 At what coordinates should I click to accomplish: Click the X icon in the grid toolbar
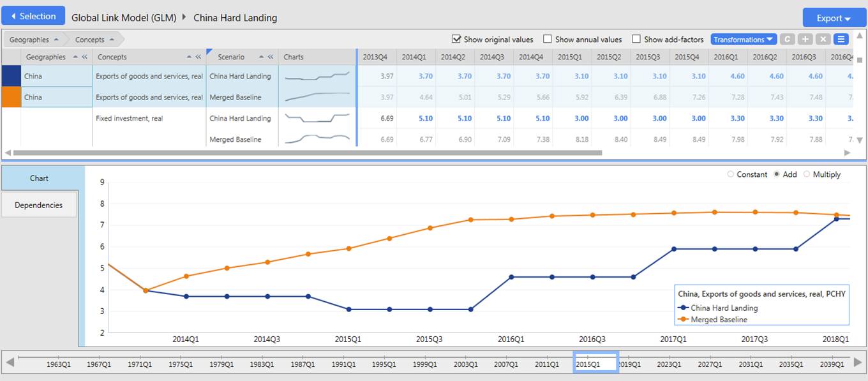823,40
